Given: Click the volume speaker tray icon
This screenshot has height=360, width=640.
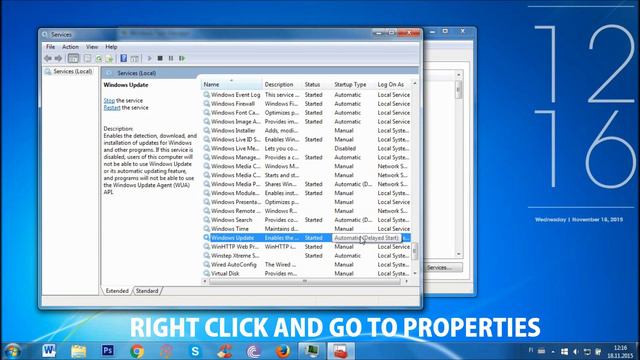Looking at the screenshot, I should pos(576,351).
